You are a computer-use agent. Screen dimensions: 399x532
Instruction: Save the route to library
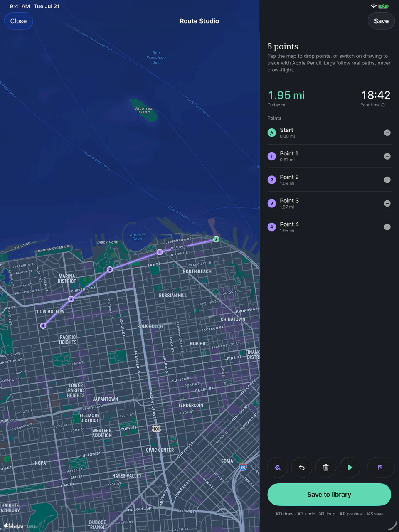(329, 495)
